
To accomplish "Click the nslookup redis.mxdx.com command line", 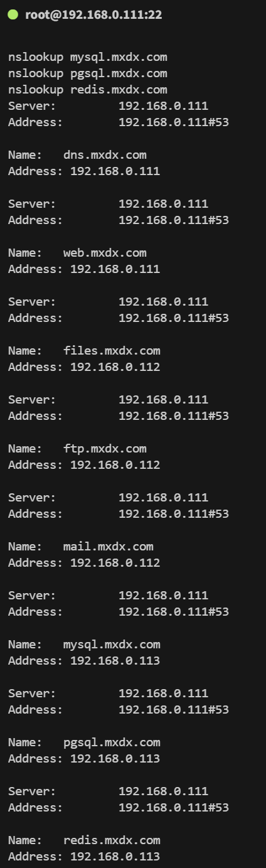I will [88, 90].
